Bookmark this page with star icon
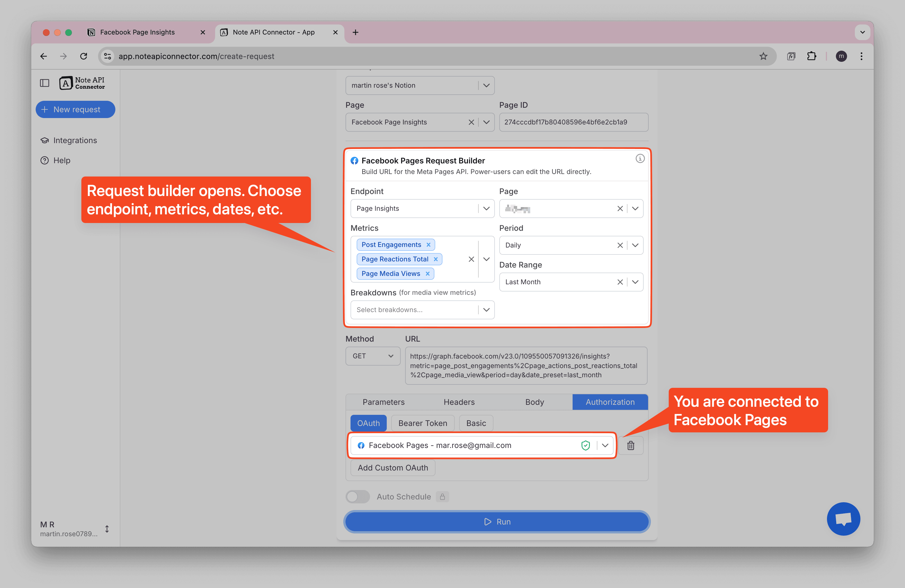 point(763,56)
